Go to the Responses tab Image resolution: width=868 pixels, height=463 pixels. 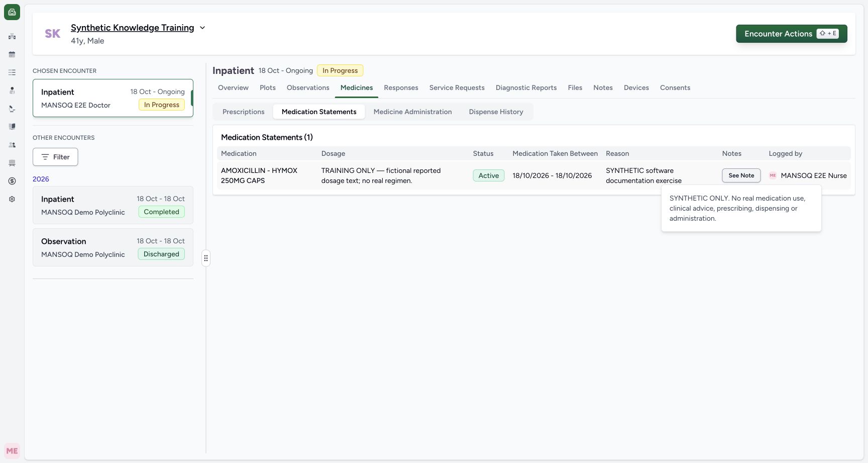pyautogui.click(x=401, y=87)
